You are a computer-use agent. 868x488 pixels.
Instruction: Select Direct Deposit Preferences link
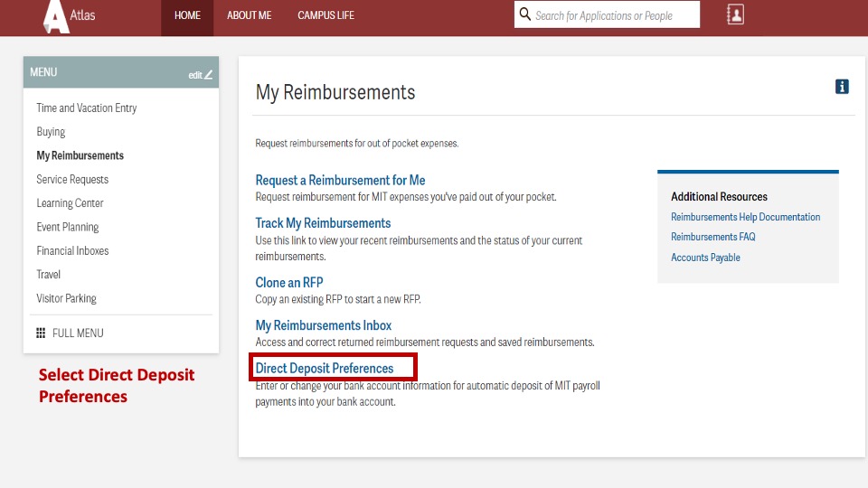pos(325,369)
